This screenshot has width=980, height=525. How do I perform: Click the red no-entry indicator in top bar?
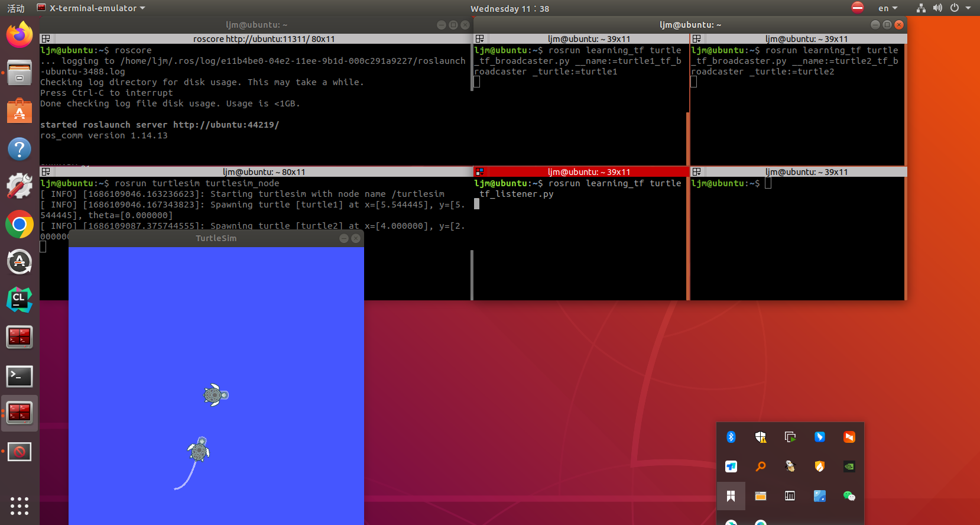tap(858, 8)
